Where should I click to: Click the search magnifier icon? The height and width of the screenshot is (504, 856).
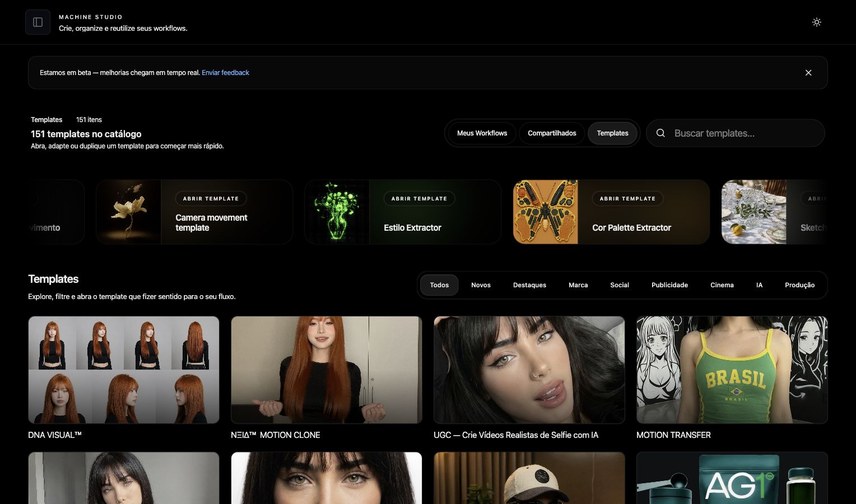point(660,133)
